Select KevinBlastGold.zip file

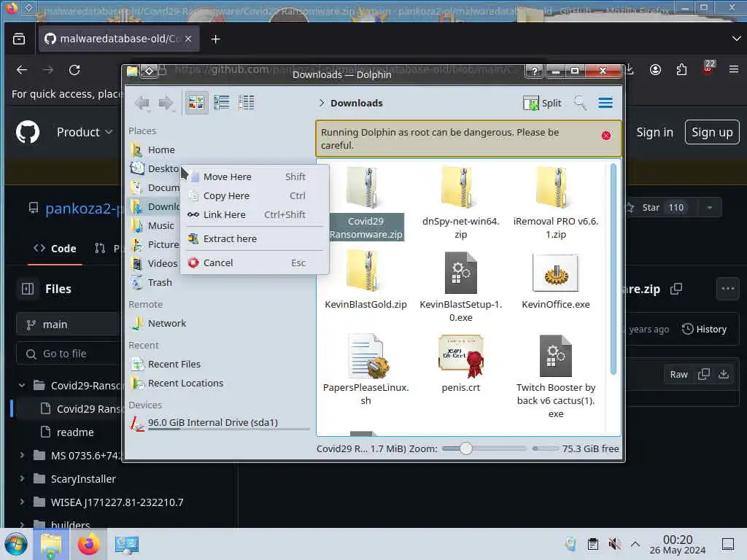(365, 281)
